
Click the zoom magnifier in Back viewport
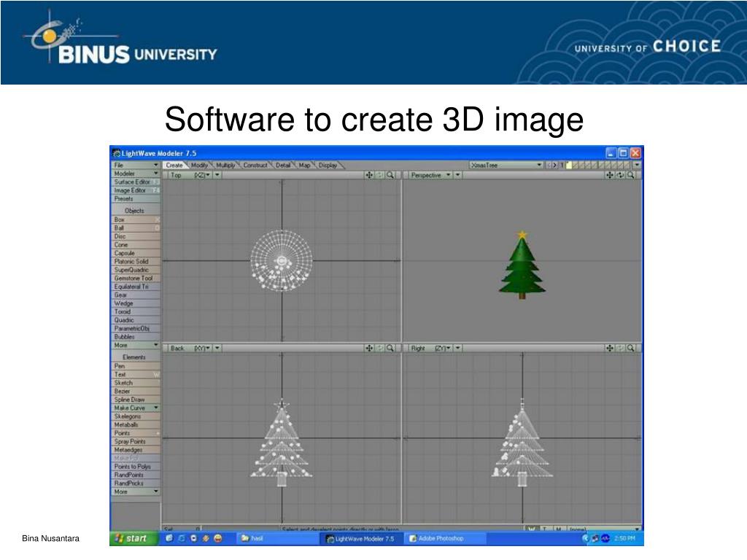pyautogui.click(x=391, y=348)
